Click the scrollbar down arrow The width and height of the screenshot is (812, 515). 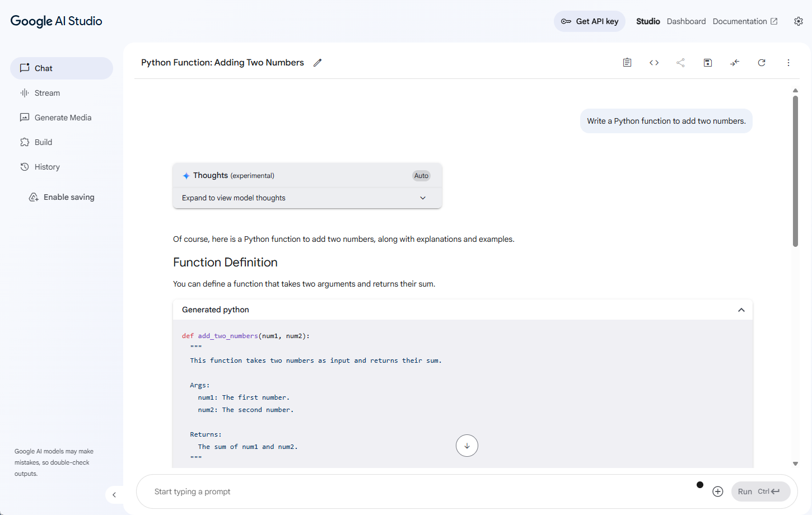pyautogui.click(x=795, y=464)
